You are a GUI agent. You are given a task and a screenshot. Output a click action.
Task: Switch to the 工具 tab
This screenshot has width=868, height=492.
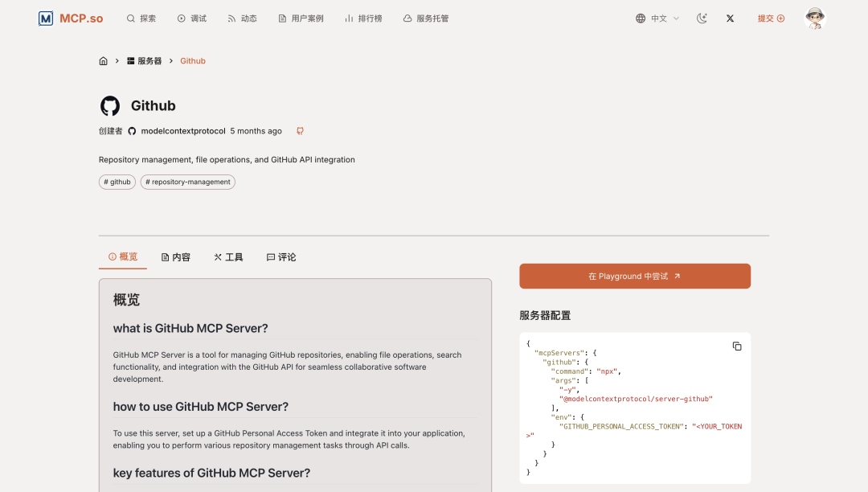(x=228, y=257)
